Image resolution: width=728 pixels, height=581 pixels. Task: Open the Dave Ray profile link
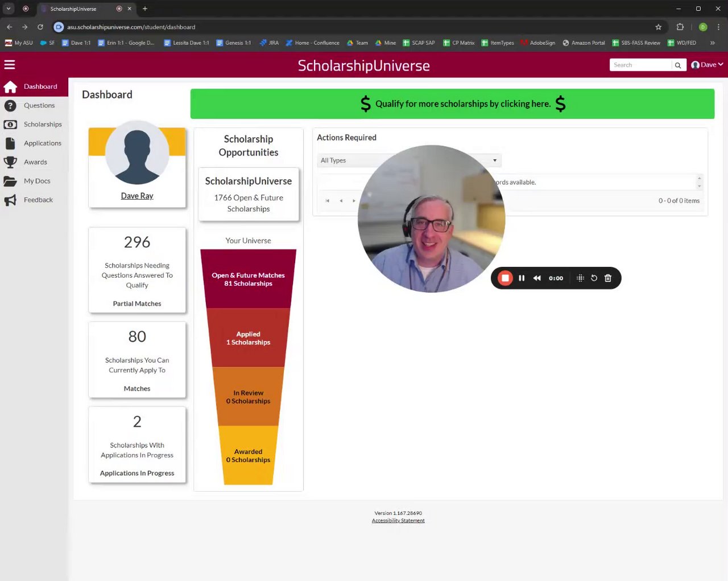137,196
